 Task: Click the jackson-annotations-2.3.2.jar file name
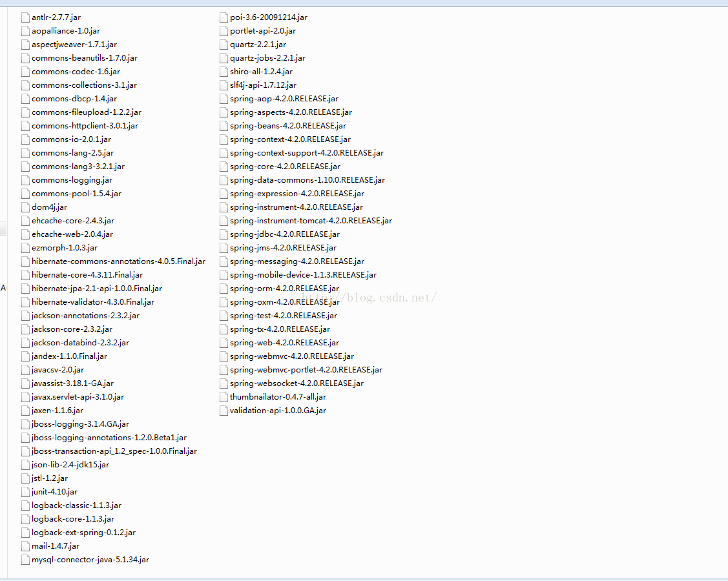(85, 316)
